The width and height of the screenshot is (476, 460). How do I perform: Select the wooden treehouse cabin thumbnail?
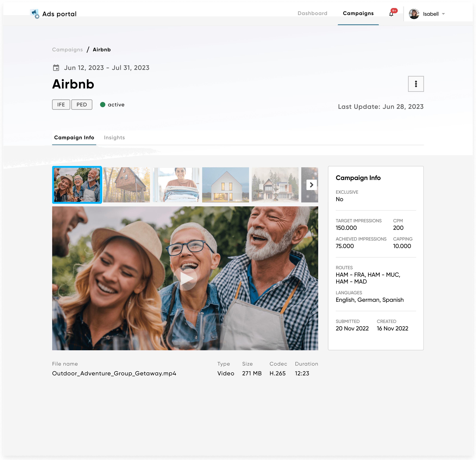[127, 185]
